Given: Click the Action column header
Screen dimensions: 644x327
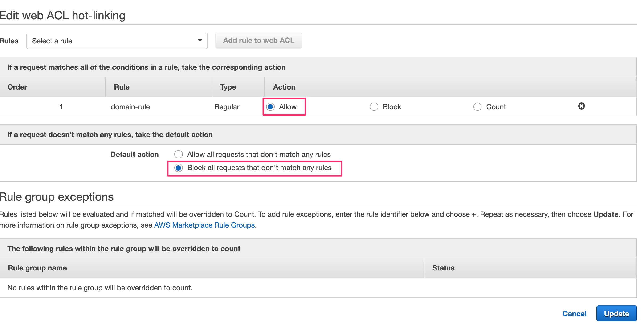Looking at the screenshot, I should (x=284, y=87).
